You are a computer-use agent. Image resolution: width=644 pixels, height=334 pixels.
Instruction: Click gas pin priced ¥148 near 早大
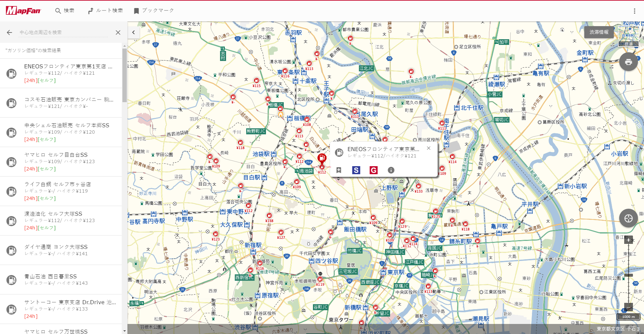[x=269, y=215]
